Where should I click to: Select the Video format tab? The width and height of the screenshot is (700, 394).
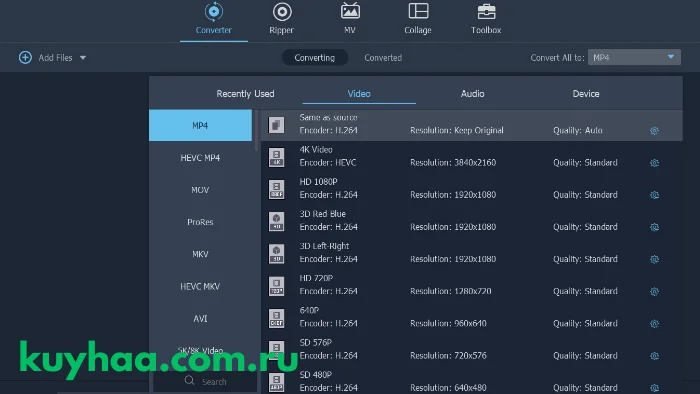click(x=359, y=94)
